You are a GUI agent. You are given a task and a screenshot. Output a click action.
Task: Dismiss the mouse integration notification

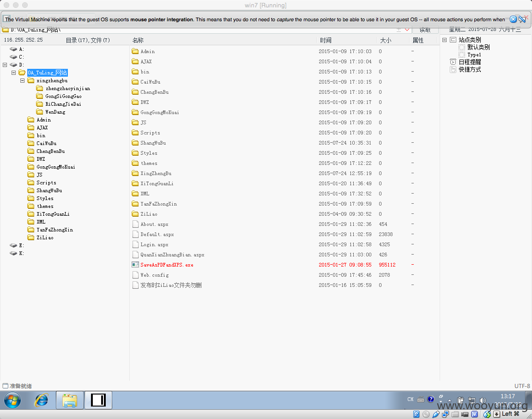pyautogui.click(x=514, y=19)
